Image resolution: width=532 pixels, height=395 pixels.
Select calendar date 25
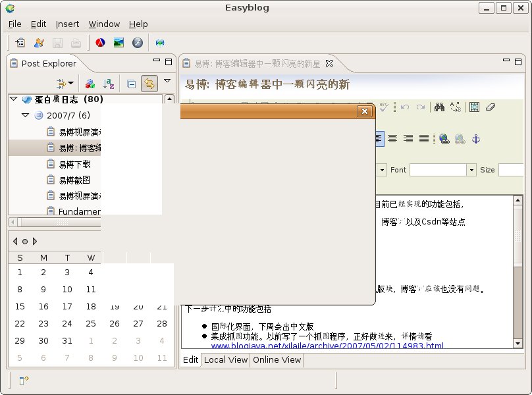tap(91, 323)
